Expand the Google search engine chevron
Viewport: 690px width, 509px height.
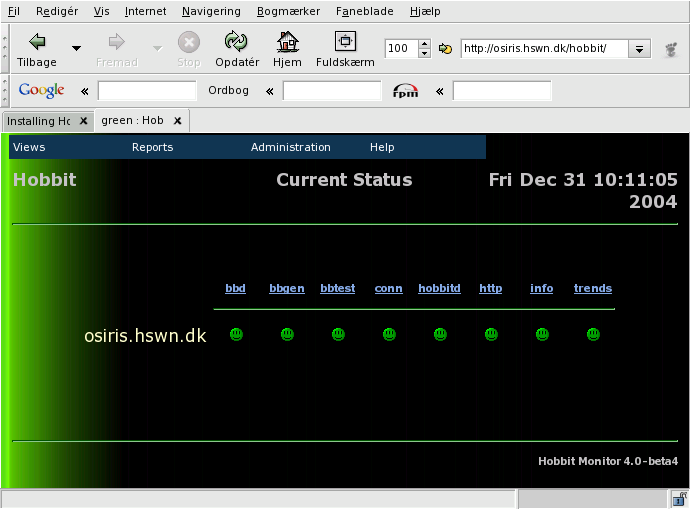85,91
